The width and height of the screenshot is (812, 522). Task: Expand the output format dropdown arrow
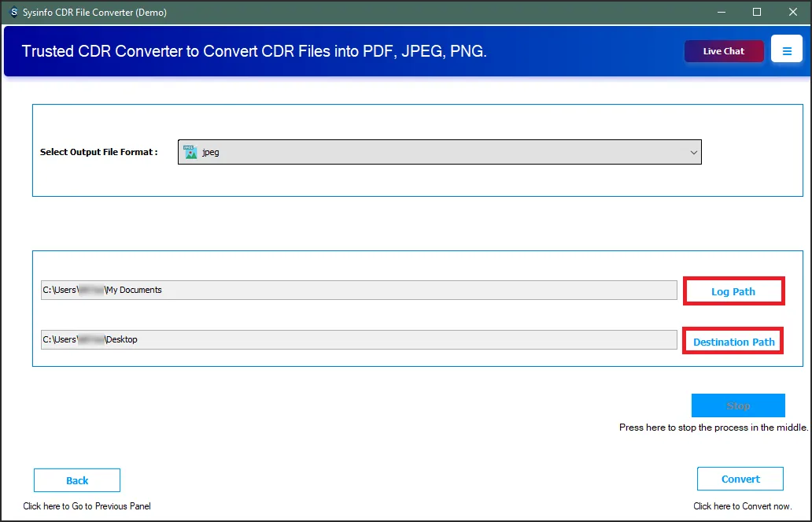click(693, 152)
